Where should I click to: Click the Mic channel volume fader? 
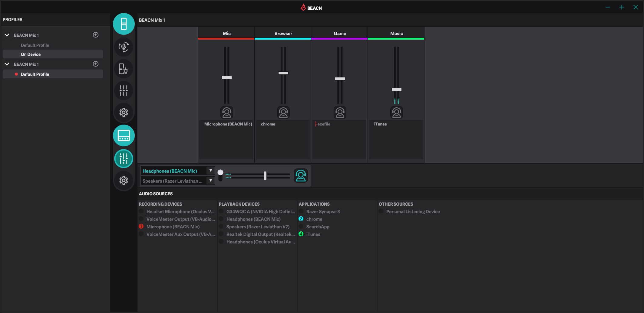pyautogui.click(x=227, y=78)
